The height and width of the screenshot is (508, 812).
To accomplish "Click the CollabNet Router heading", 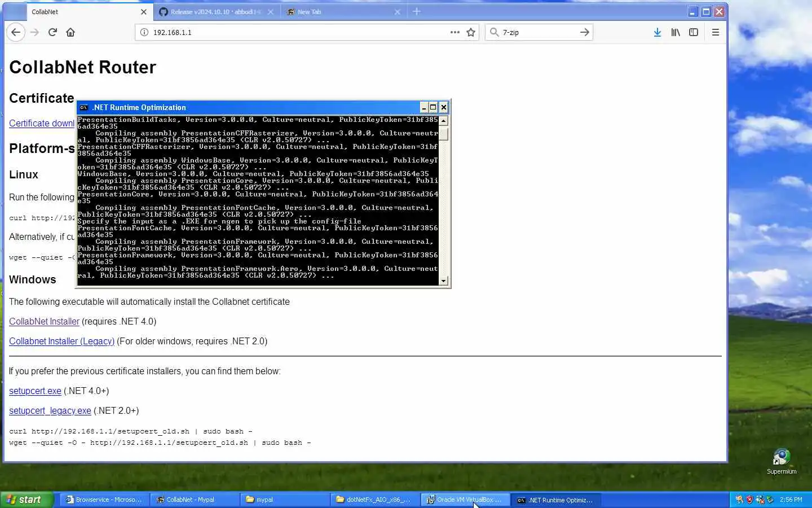I will [82, 67].
